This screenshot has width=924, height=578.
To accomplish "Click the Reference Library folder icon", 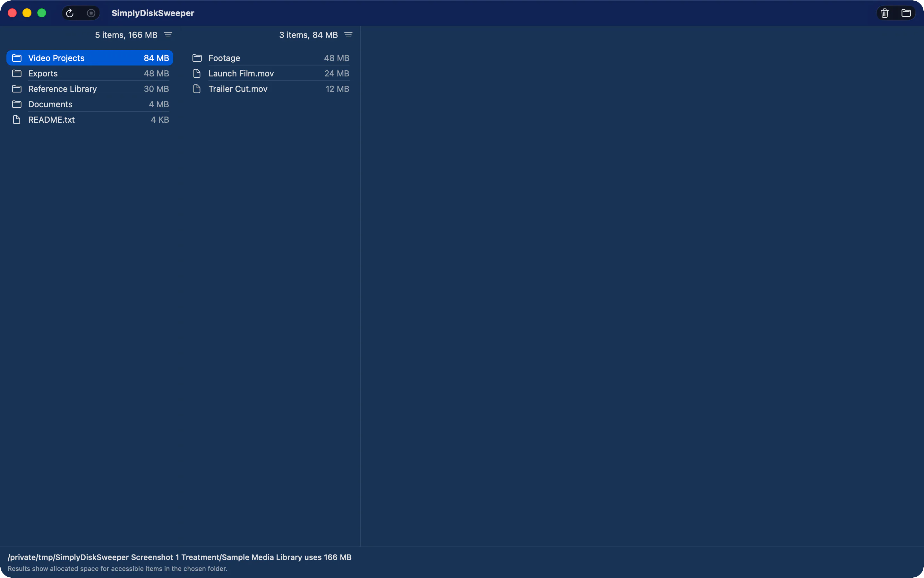I will 17,89.
